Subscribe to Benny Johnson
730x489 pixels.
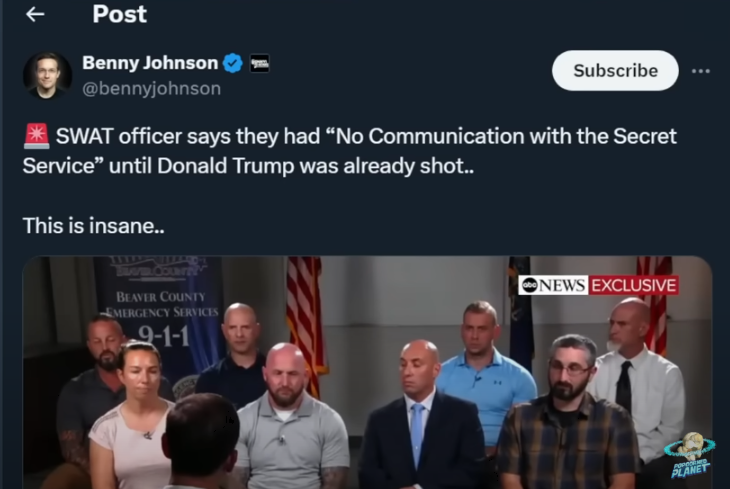(615, 71)
